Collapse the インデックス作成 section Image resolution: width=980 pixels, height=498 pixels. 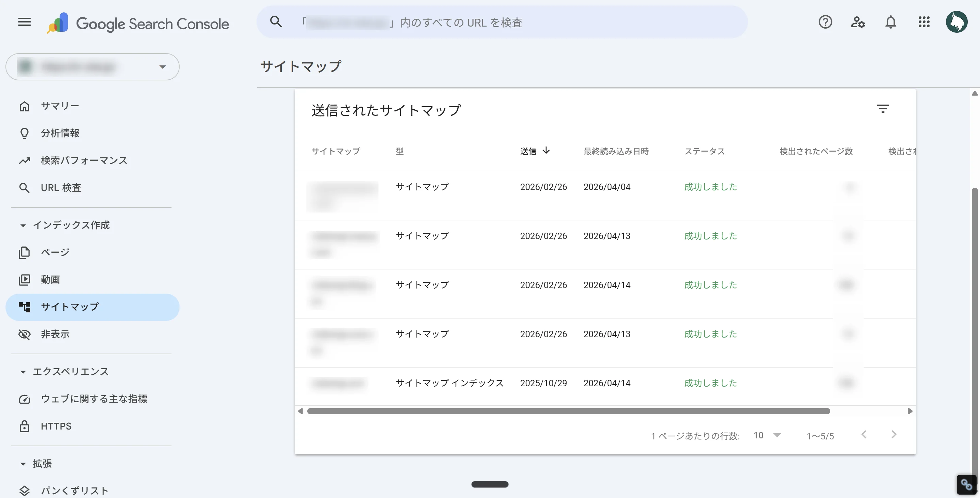[x=22, y=225]
